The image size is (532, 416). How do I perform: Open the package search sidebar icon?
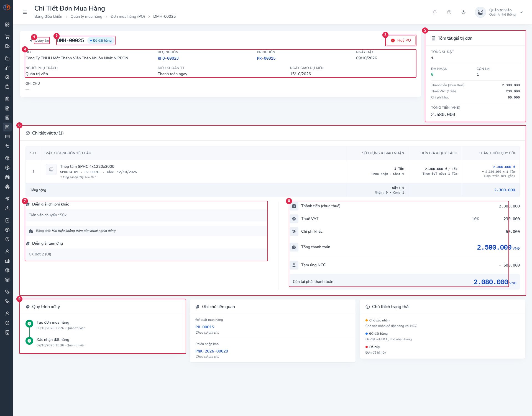click(x=7, y=270)
